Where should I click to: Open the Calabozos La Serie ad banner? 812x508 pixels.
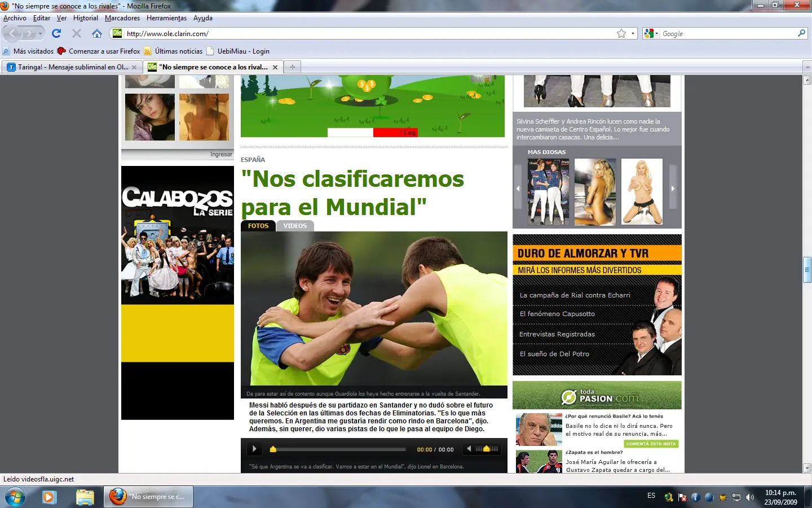click(178, 293)
